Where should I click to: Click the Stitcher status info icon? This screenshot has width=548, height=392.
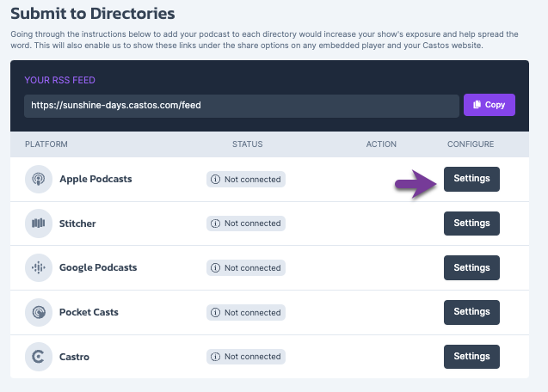coord(215,224)
